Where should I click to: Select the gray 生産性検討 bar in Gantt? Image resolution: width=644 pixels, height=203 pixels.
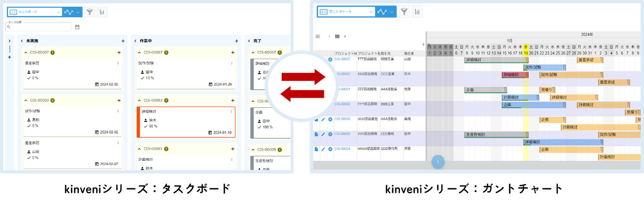click(497, 135)
